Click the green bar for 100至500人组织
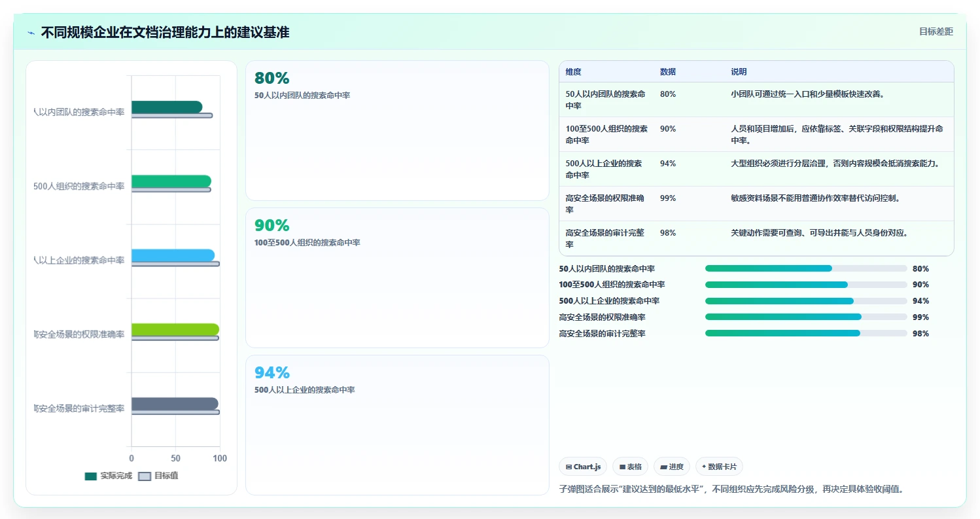This screenshot has height=519, width=980. (171, 181)
